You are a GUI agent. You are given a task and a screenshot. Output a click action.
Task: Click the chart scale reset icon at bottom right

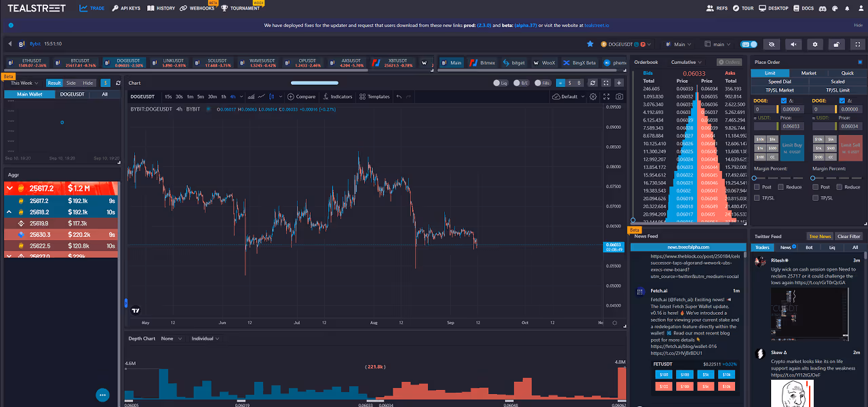tap(614, 323)
